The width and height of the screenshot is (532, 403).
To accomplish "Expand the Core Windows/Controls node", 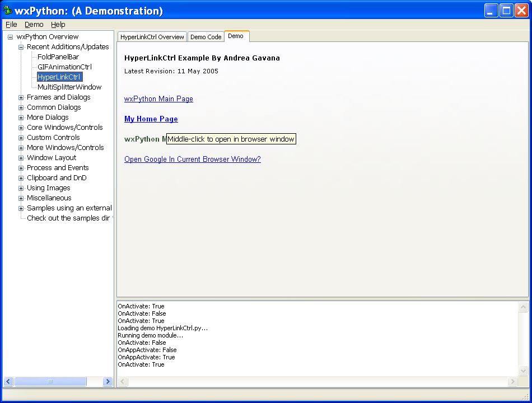I will [21, 128].
